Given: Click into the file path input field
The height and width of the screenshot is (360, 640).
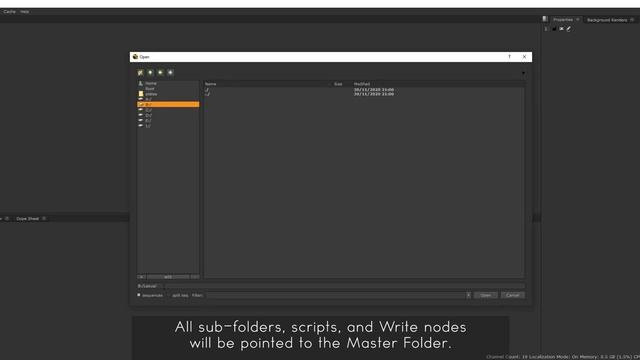Looking at the screenshot, I should click(x=344, y=286).
